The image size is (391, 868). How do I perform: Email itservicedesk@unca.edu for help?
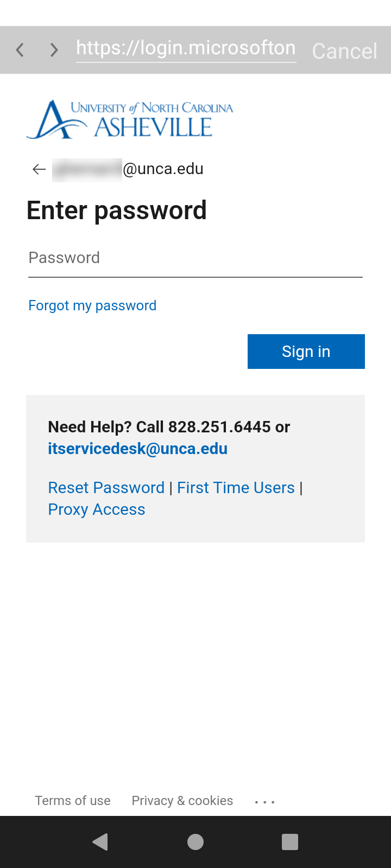tap(137, 449)
